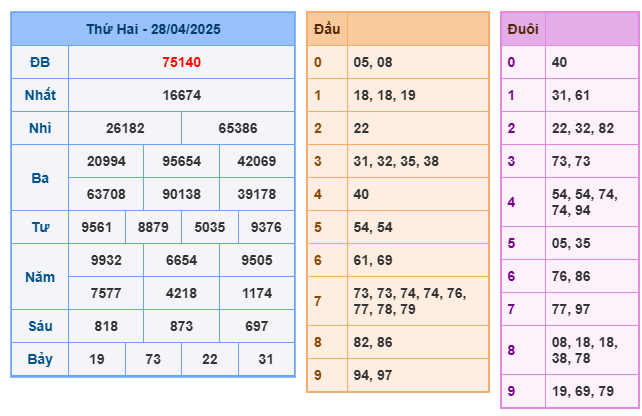Click the Đuôi values starting 54, 54, 74
Viewport: 642px width, 416px height.
(x=585, y=202)
